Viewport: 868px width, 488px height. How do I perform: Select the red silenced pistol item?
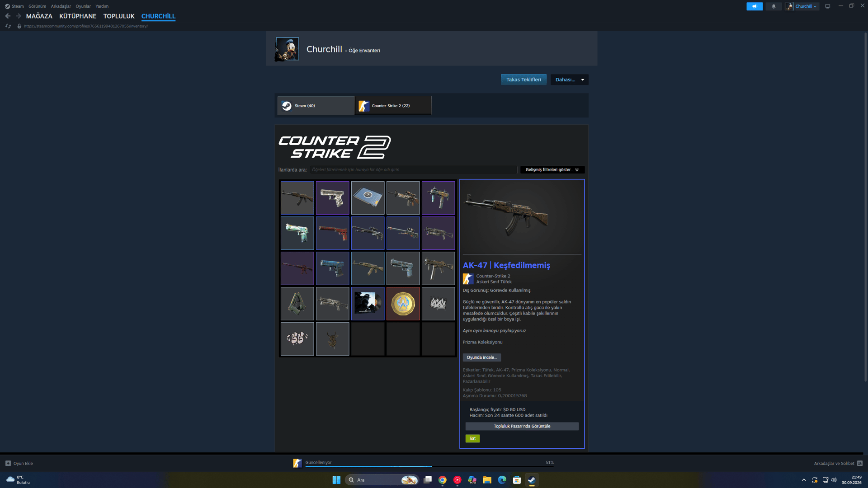332,233
